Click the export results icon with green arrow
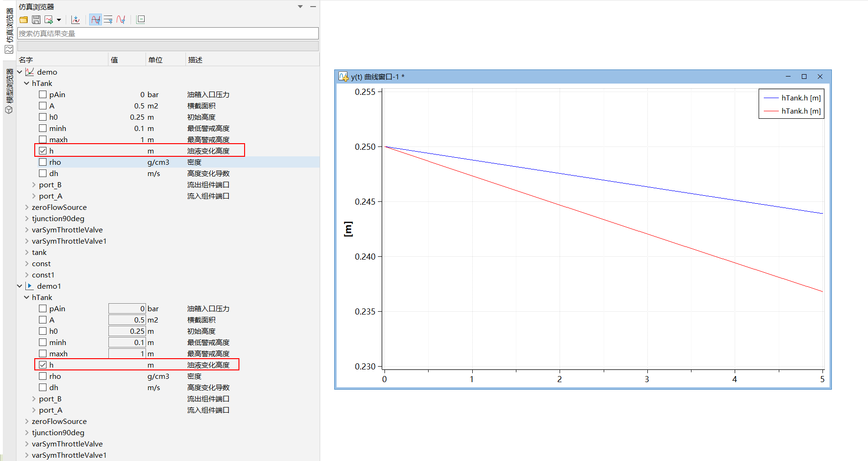This screenshot has height=461, width=868. (x=48, y=20)
